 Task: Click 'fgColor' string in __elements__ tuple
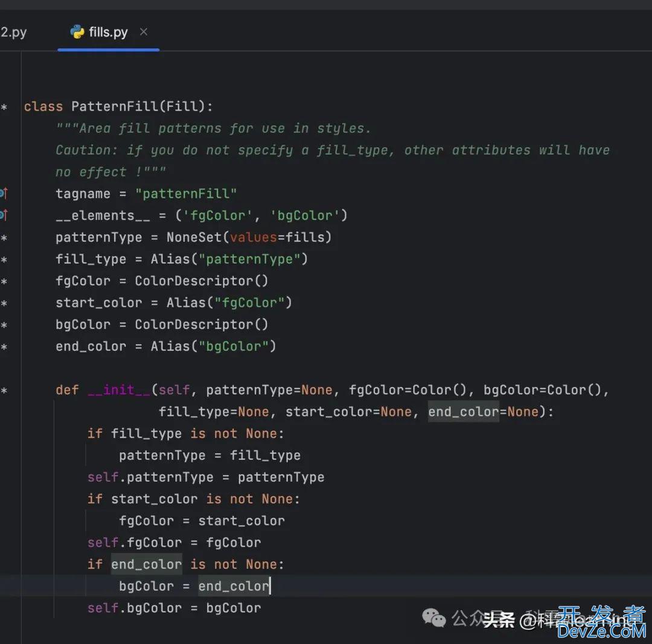tap(218, 215)
